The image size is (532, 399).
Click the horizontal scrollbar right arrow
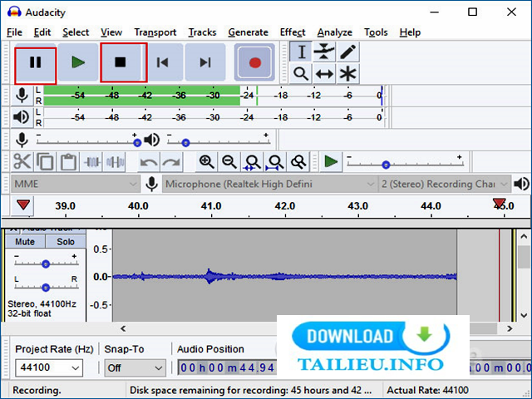(510, 328)
